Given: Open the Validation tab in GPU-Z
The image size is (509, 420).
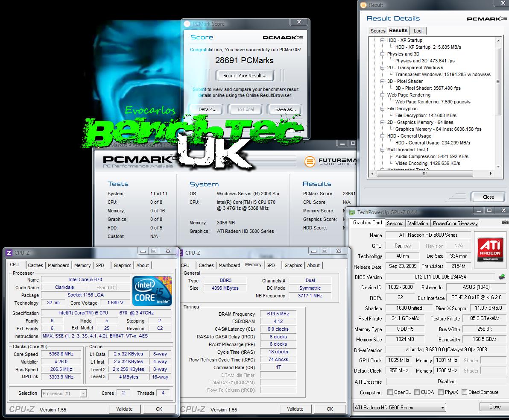Looking at the screenshot, I should click(x=418, y=223).
